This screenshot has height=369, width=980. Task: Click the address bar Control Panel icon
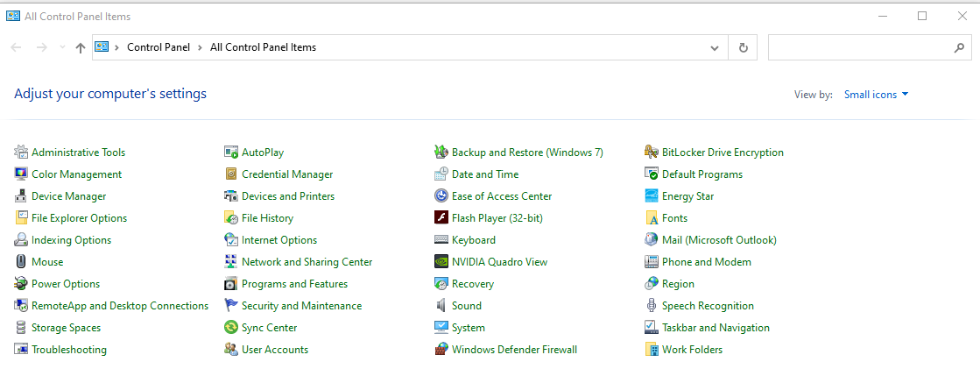point(102,47)
